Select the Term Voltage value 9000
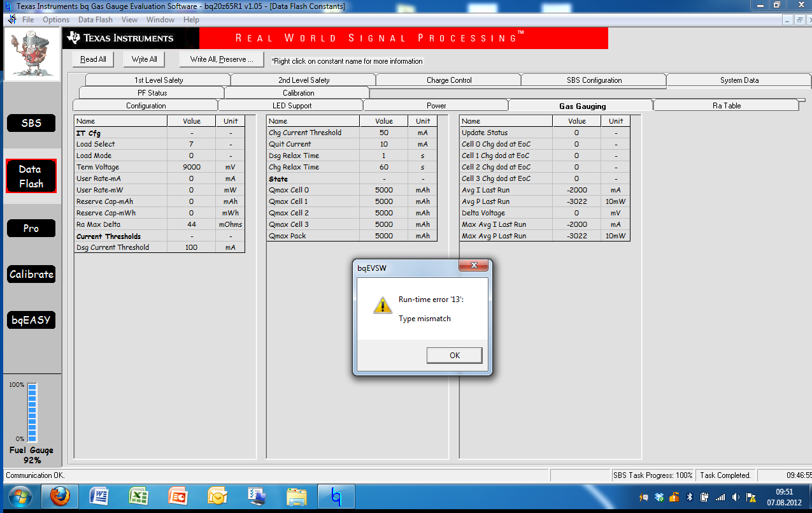Image resolution: width=812 pixels, height=513 pixels. (x=191, y=167)
